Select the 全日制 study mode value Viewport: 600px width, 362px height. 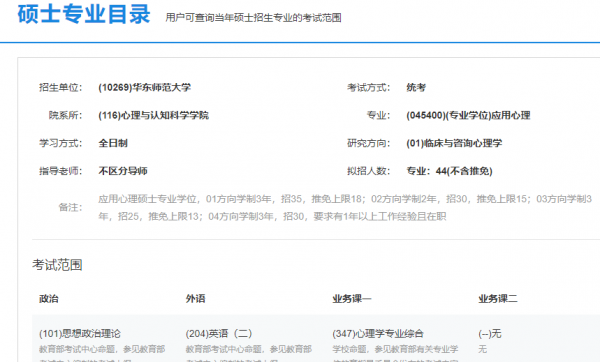(113, 143)
